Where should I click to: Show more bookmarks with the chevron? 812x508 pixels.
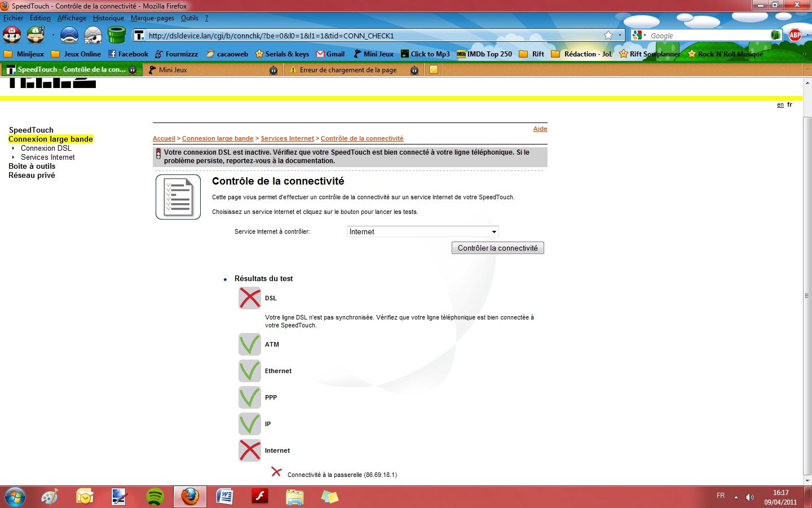[x=804, y=54]
